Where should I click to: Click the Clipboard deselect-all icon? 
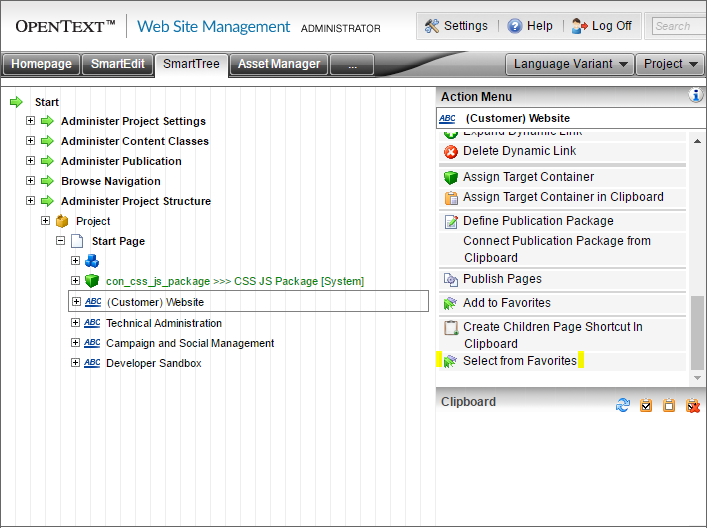pyautogui.click(x=669, y=405)
